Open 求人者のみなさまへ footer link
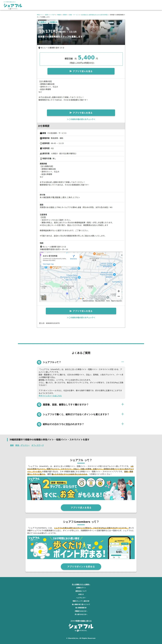Image resolution: width=162 pixels, height=644 pixels. click(81, 614)
